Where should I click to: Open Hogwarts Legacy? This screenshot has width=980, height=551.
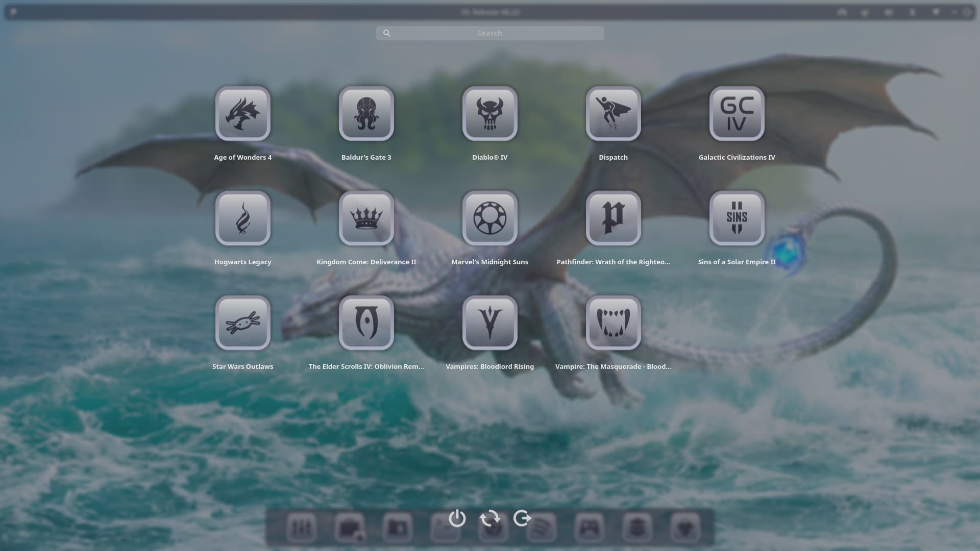tap(242, 218)
